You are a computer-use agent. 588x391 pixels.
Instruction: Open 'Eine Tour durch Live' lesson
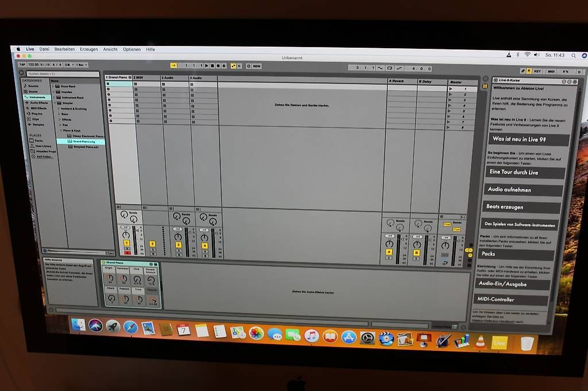[526, 172]
